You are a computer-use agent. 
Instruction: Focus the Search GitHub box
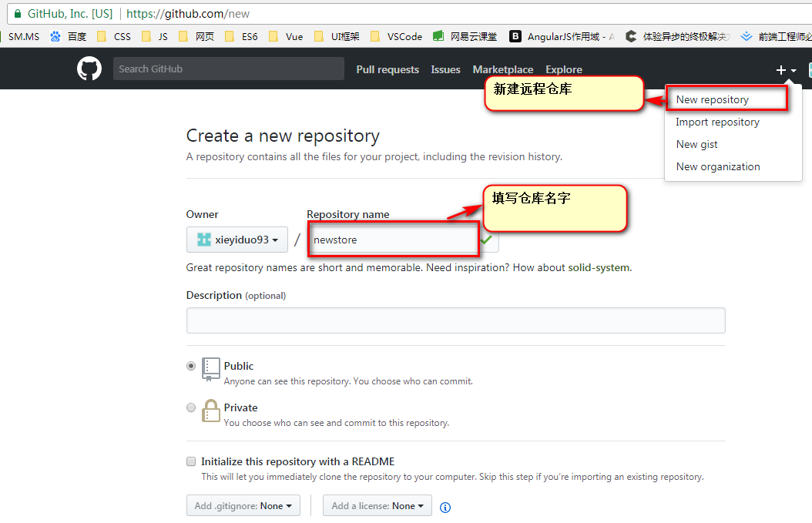pos(228,69)
